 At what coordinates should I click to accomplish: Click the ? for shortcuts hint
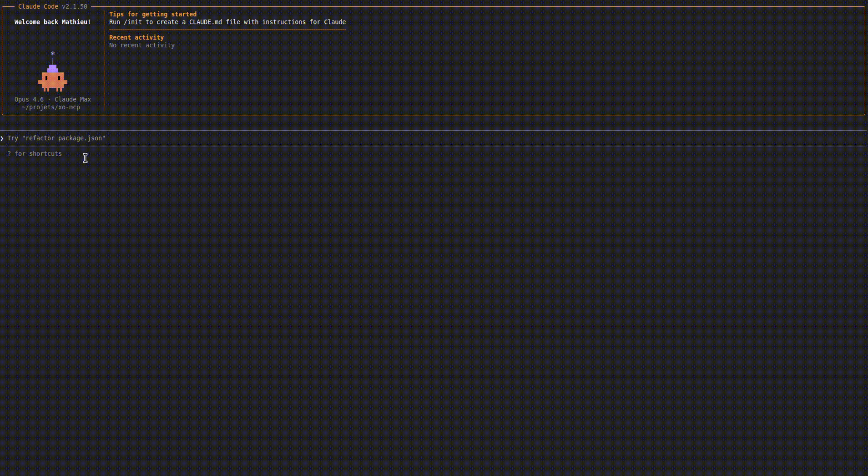pyautogui.click(x=35, y=154)
